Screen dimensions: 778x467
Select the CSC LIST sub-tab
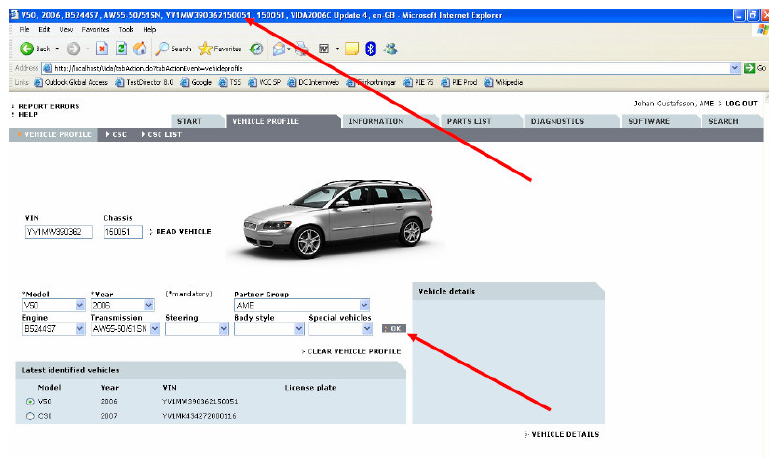[x=162, y=134]
